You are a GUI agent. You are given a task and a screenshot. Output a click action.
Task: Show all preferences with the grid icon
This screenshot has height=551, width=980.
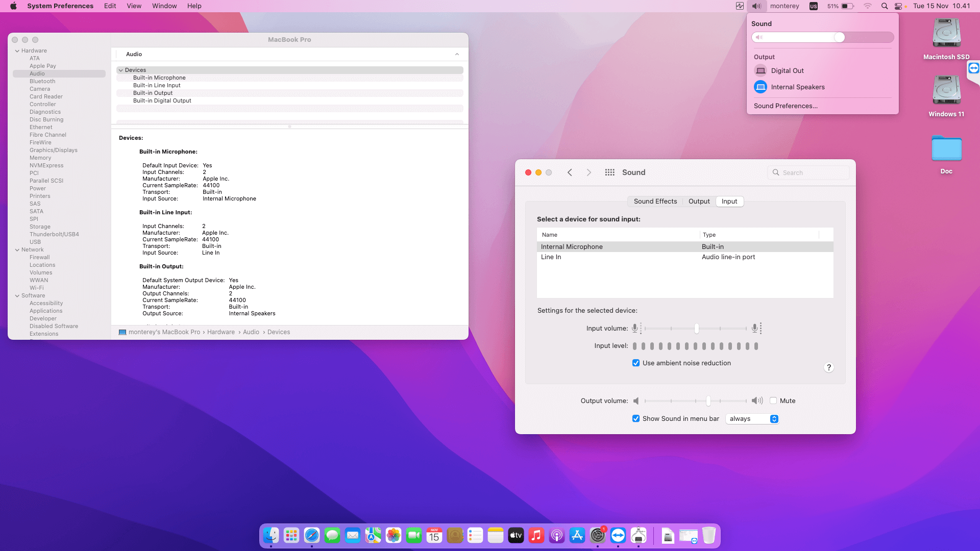tap(609, 172)
